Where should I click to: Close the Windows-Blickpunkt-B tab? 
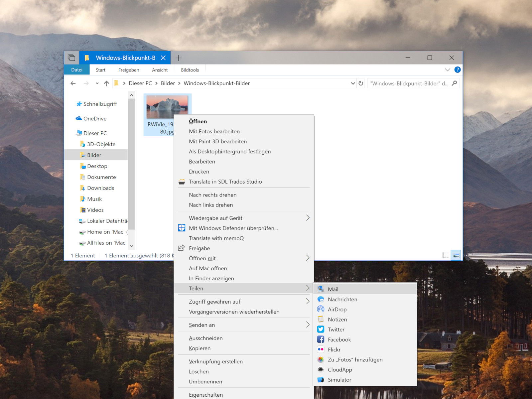click(x=163, y=58)
